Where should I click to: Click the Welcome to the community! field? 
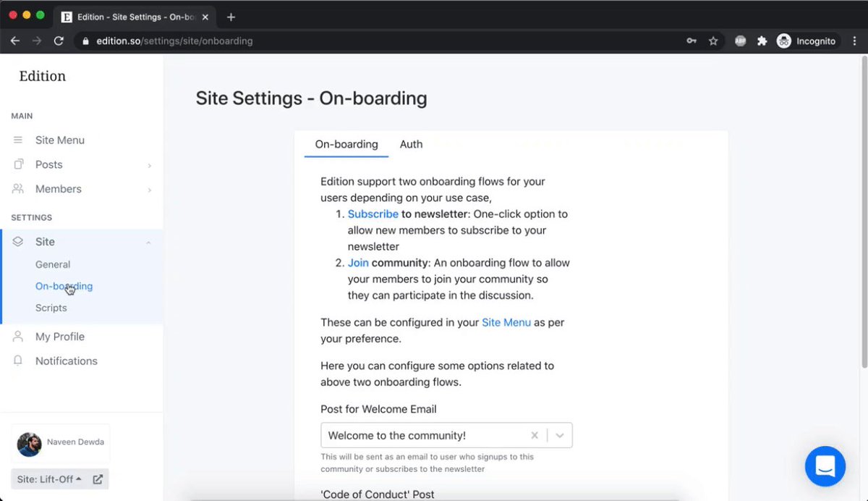pos(446,436)
